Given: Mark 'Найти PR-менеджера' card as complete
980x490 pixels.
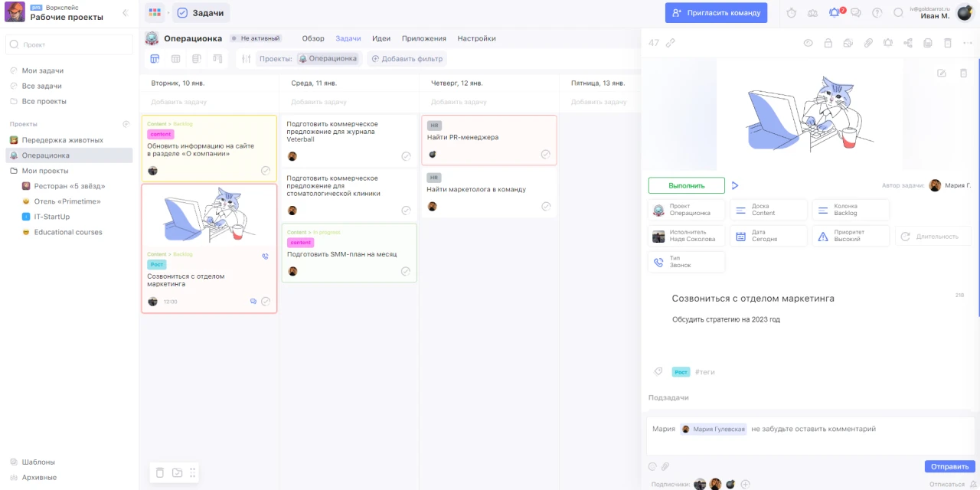Looking at the screenshot, I should (x=546, y=154).
